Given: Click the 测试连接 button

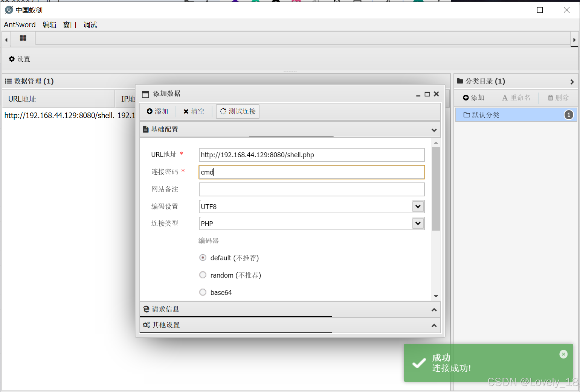Looking at the screenshot, I should pyautogui.click(x=238, y=111).
